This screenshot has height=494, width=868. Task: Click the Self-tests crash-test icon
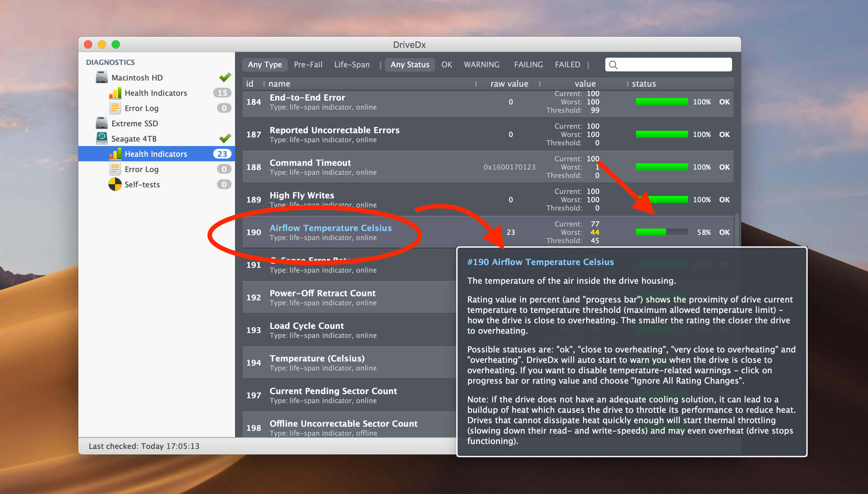[x=115, y=185]
